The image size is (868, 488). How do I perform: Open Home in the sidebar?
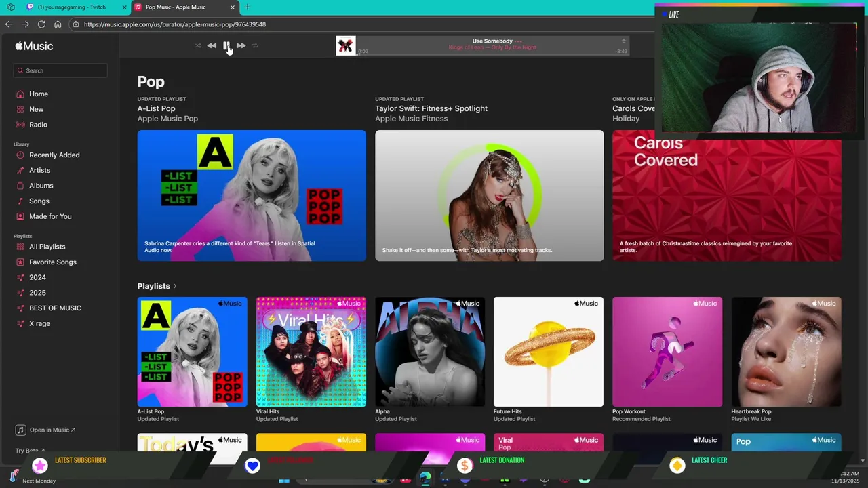click(x=39, y=94)
